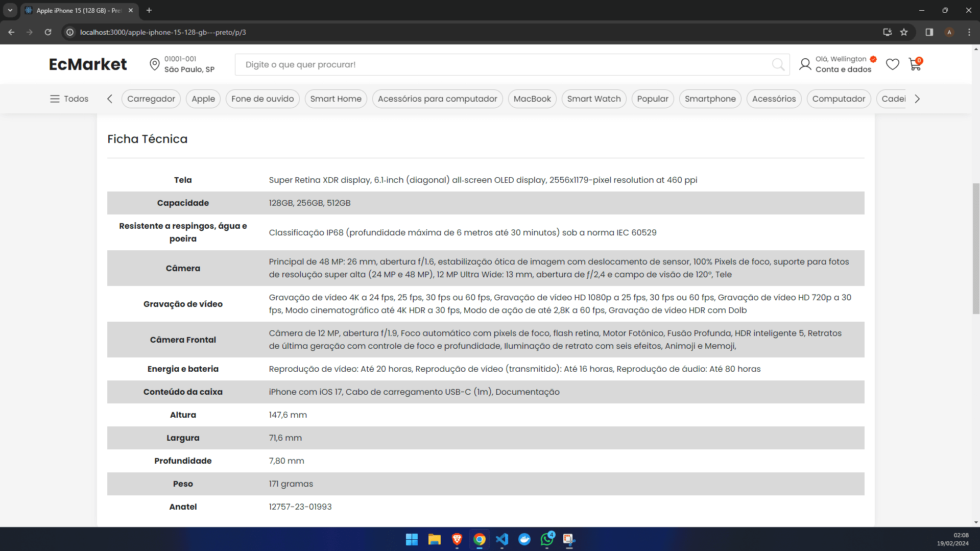Open the wishlist heart icon
The height and width of the screenshot is (551, 980).
tap(893, 64)
